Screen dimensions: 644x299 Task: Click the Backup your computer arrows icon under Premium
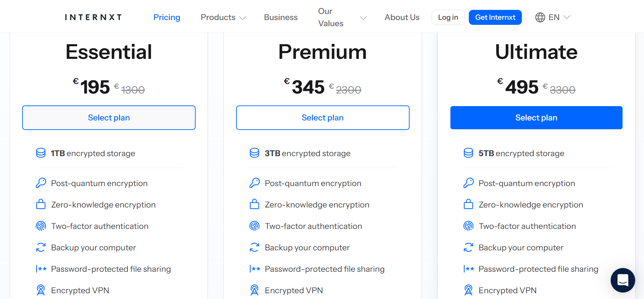(x=254, y=247)
